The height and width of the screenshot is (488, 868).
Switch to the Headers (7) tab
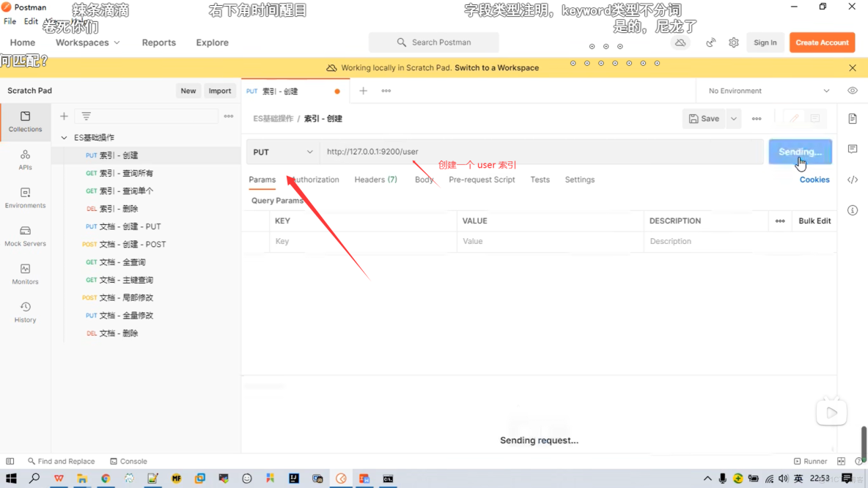pos(375,180)
